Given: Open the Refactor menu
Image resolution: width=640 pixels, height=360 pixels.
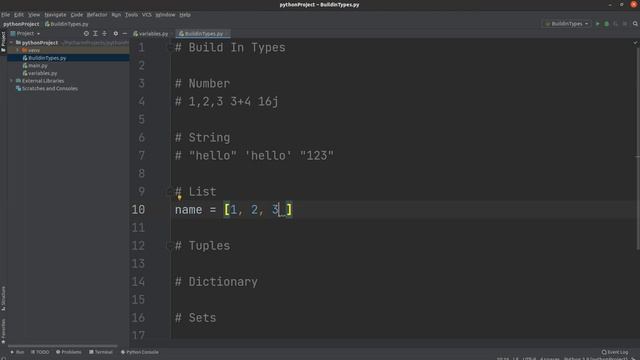Looking at the screenshot, I should pyautogui.click(x=97, y=15).
